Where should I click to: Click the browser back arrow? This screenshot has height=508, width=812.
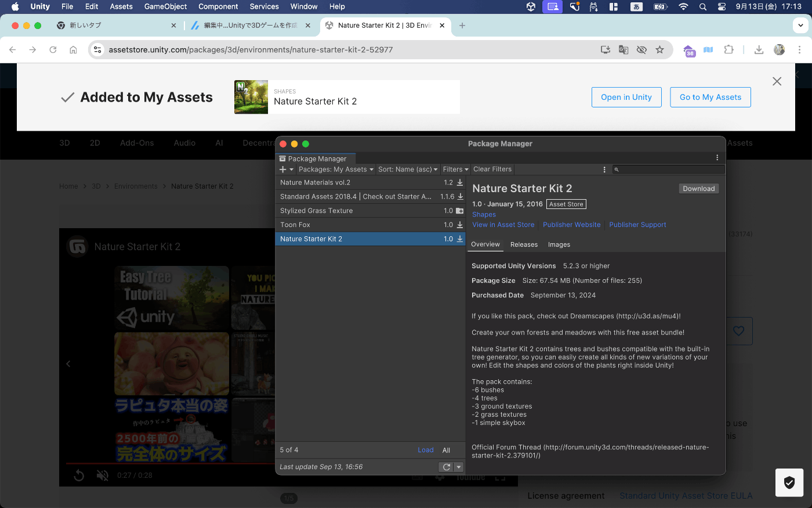pos(13,50)
